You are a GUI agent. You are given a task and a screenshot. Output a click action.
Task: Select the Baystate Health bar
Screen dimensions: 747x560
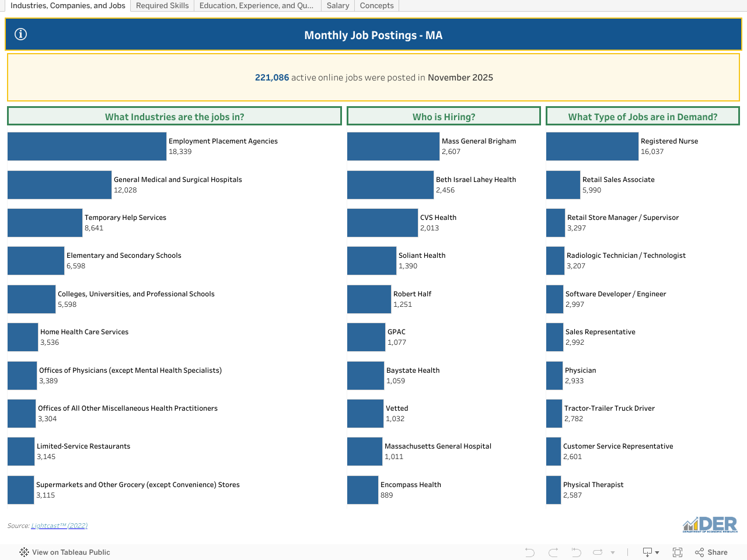(x=366, y=376)
